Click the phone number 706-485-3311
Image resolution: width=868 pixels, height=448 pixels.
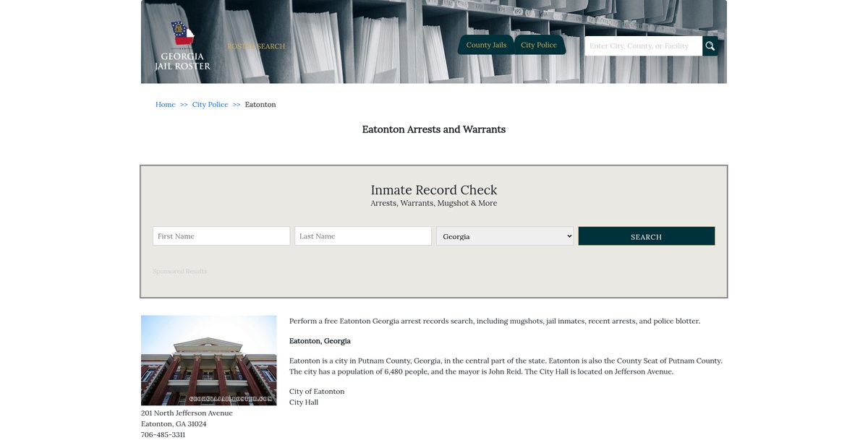point(163,435)
